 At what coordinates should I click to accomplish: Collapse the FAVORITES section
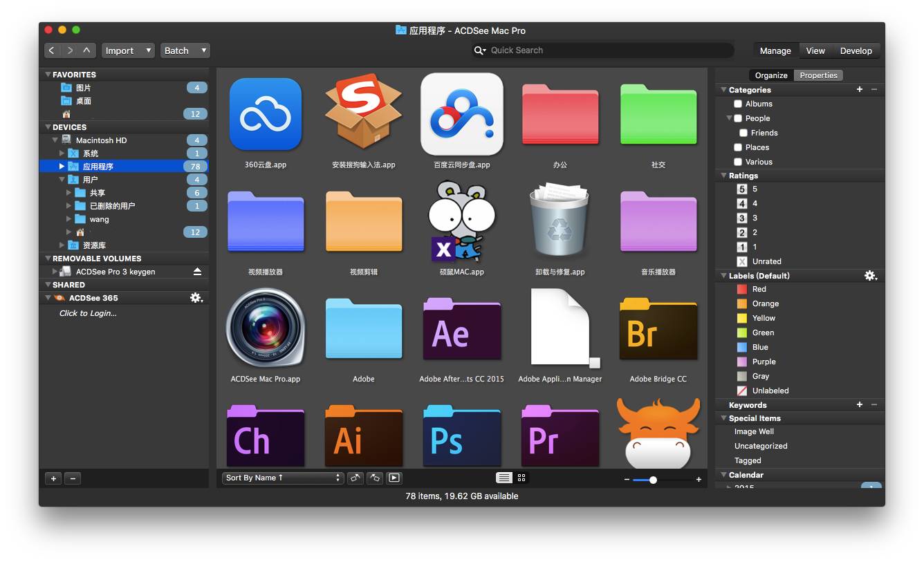[48, 75]
